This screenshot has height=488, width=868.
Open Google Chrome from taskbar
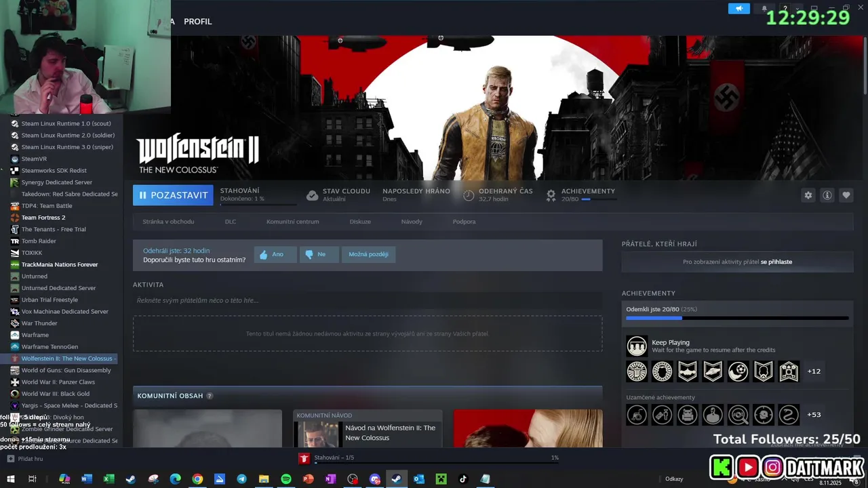point(197,479)
